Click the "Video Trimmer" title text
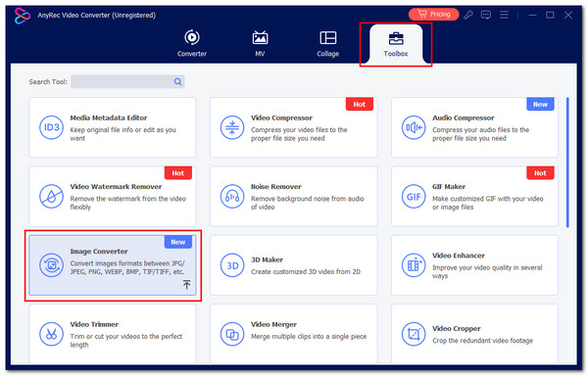 pyautogui.click(x=94, y=324)
